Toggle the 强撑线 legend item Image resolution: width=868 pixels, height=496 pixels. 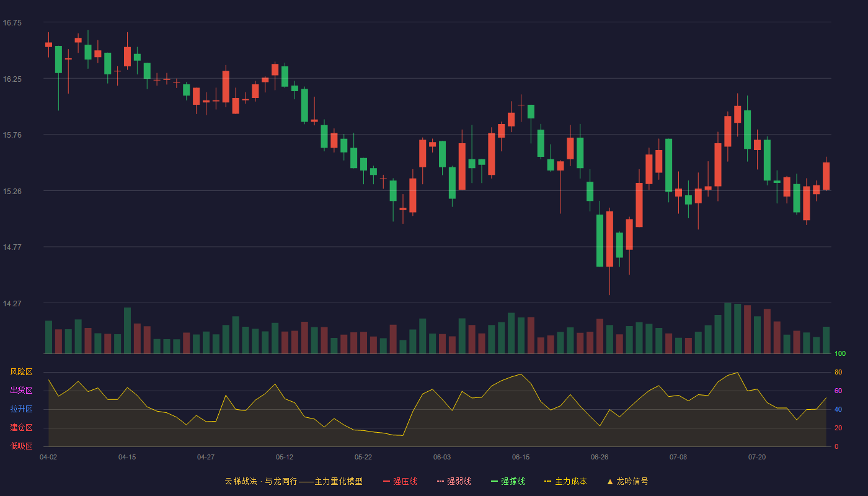click(508, 481)
